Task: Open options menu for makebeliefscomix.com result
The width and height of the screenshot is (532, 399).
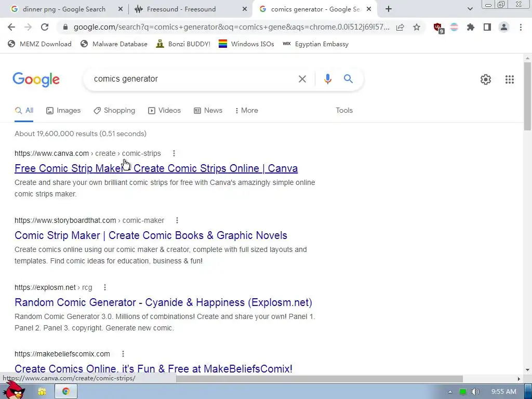Action: click(x=123, y=354)
